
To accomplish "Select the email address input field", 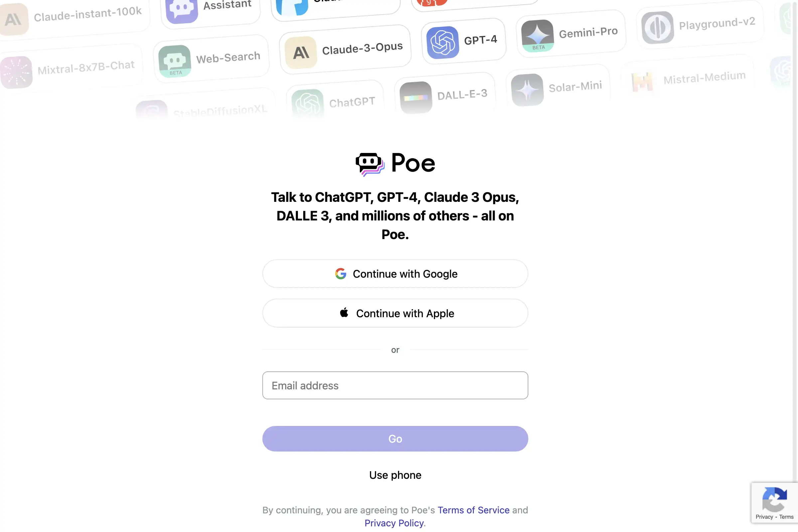I will click(x=395, y=385).
